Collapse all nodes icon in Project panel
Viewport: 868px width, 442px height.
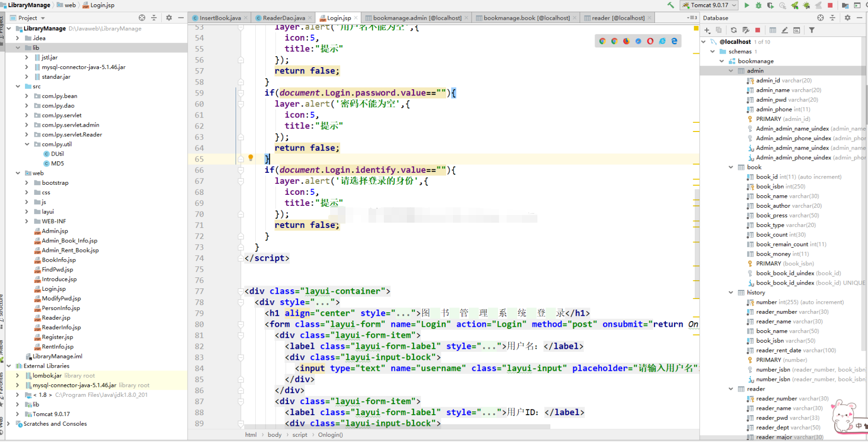tap(154, 18)
